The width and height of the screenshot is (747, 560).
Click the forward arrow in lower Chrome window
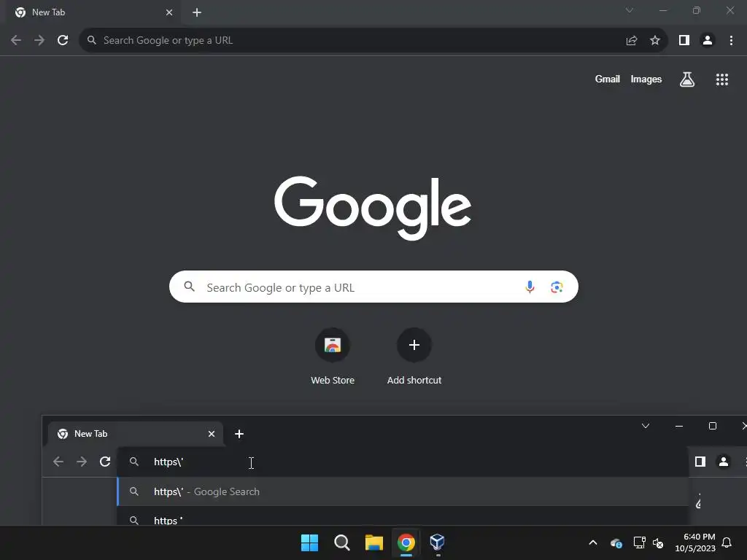(x=82, y=462)
